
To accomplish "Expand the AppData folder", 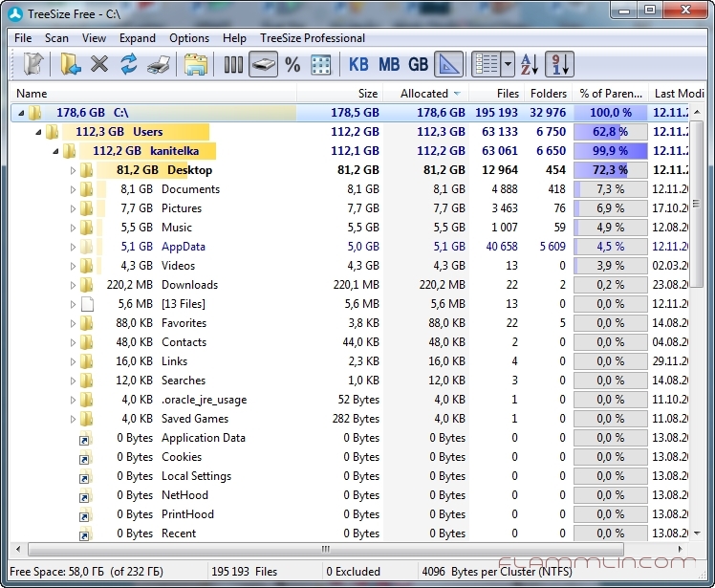I will (73, 247).
